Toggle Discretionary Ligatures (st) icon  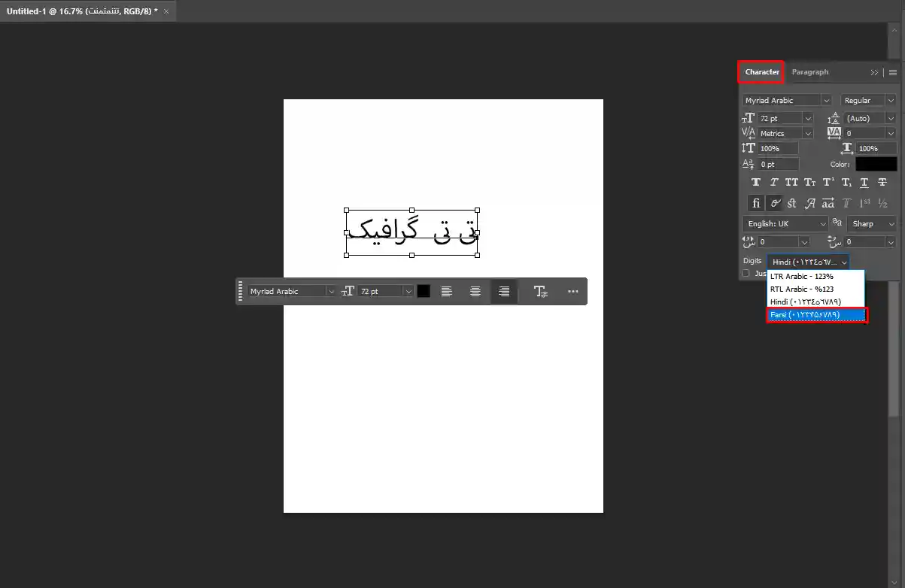792,203
